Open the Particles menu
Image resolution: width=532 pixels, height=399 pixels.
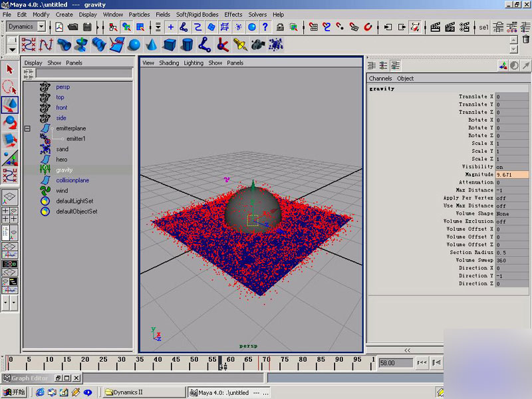[x=139, y=14]
